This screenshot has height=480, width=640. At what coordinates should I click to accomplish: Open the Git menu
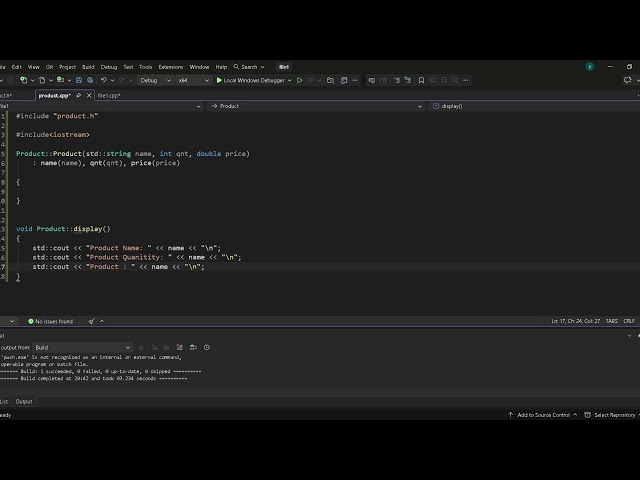tap(49, 67)
